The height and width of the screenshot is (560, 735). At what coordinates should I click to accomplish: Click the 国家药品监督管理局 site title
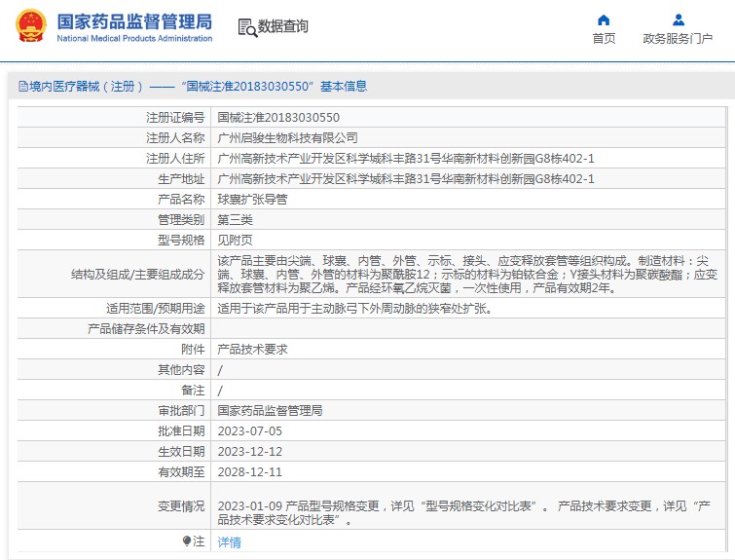pyautogui.click(x=134, y=21)
